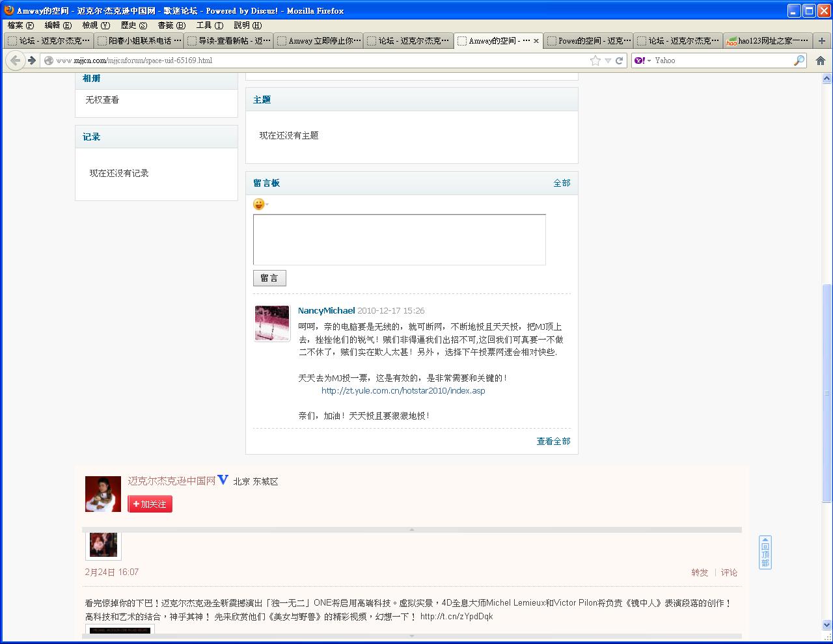This screenshot has width=833, height=644.
Task: Click the 留言 submit button
Action: pos(269,278)
